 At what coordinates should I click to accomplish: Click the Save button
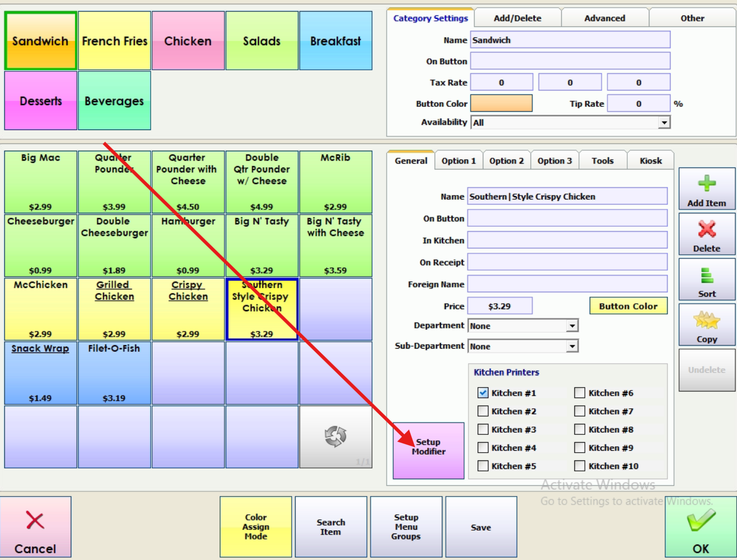(x=481, y=527)
